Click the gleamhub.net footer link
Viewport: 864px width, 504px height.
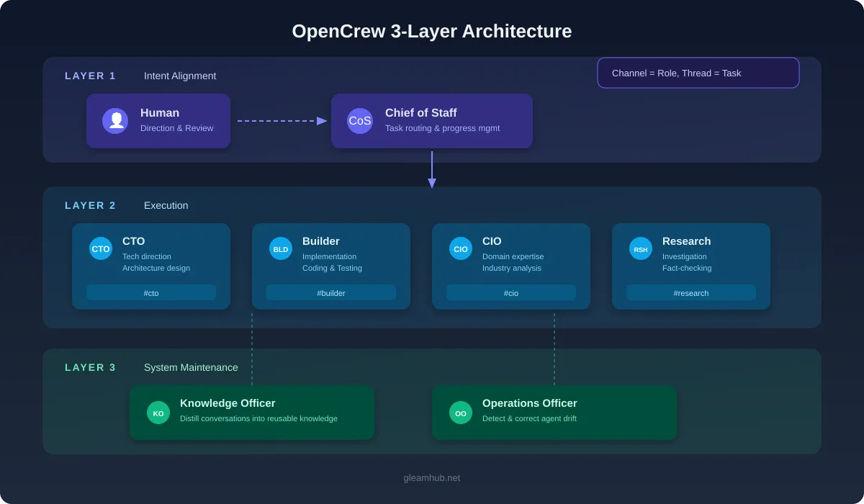pos(431,477)
